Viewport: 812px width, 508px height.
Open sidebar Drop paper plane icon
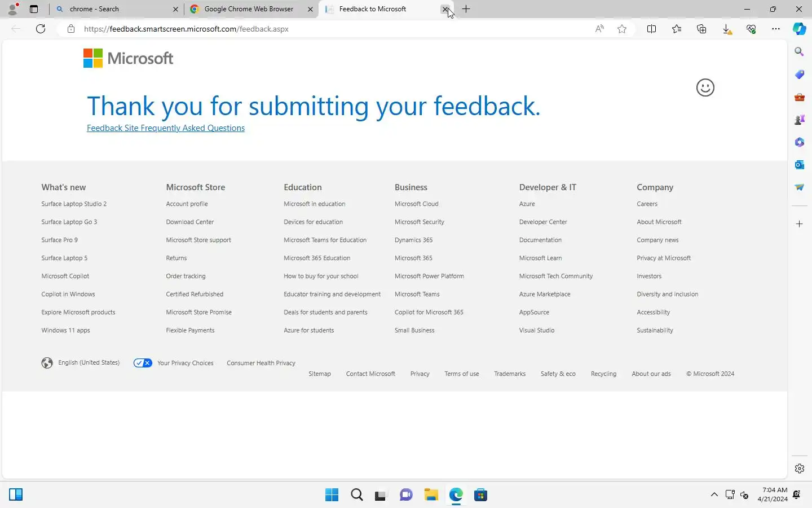click(x=799, y=187)
